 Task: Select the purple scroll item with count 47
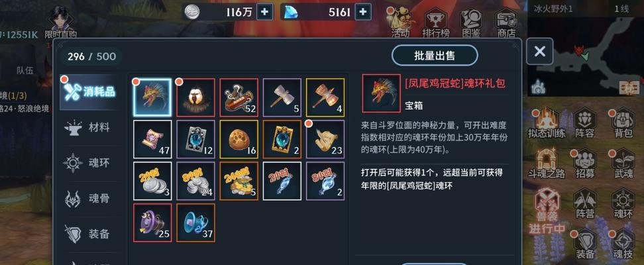[x=152, y=139]
